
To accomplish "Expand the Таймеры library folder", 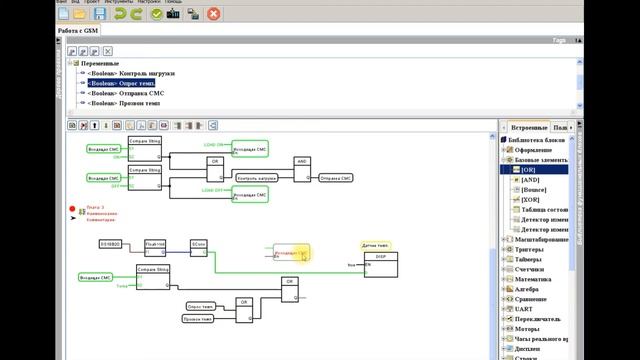I will click(503, 259).
